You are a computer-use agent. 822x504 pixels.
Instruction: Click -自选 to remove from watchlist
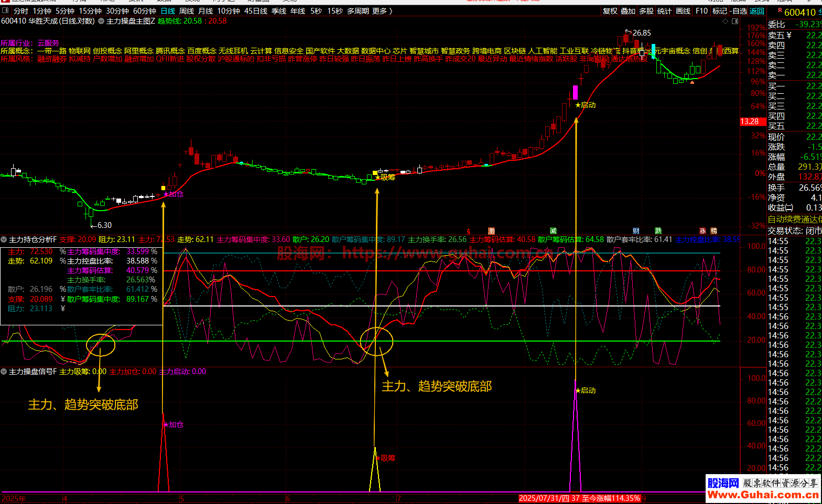pyautogui.click(x=738, y=10)
